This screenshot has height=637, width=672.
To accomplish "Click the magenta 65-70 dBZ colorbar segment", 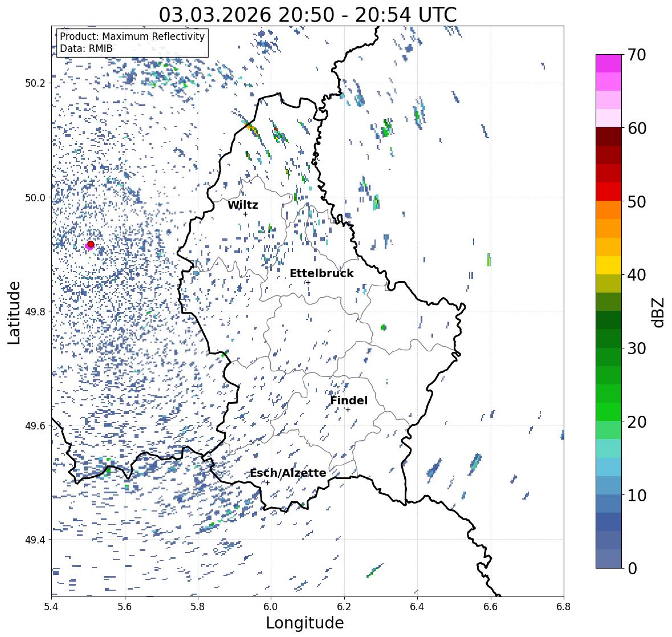I will click(609, 63).
